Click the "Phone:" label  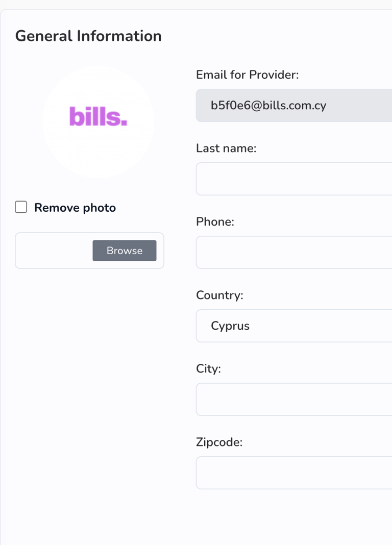point(215,222)
